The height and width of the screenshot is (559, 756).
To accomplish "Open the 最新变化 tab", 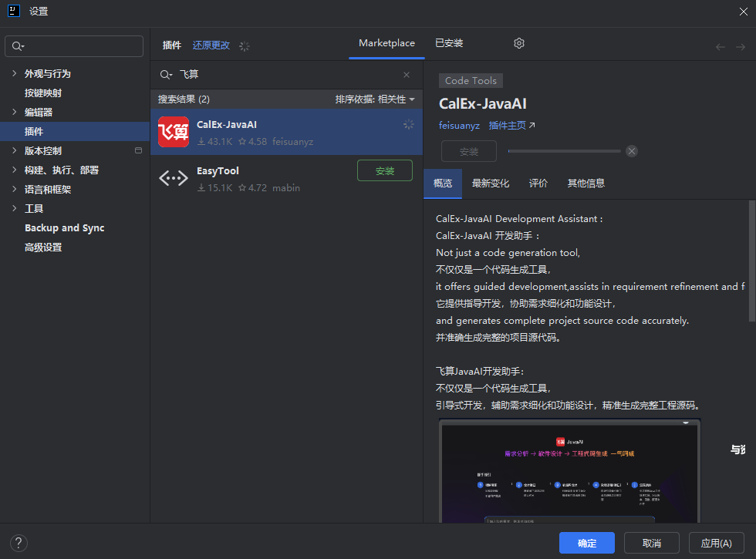I will coord(491,184).
